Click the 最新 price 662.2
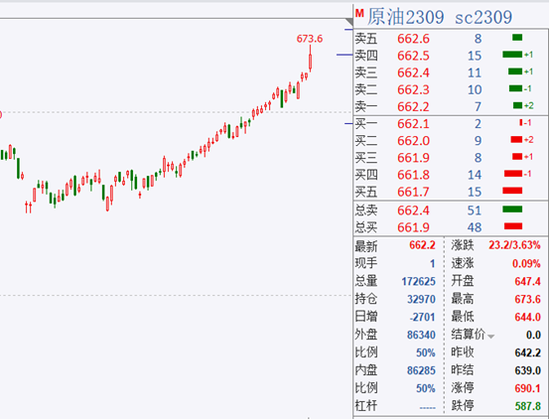This screenshot has height=420, width=550. coord(422,245)
